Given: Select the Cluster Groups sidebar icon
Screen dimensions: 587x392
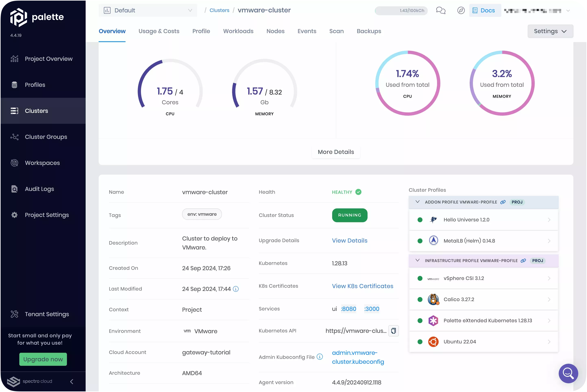Looking at the screenshot, I should (x=14, y=137).
